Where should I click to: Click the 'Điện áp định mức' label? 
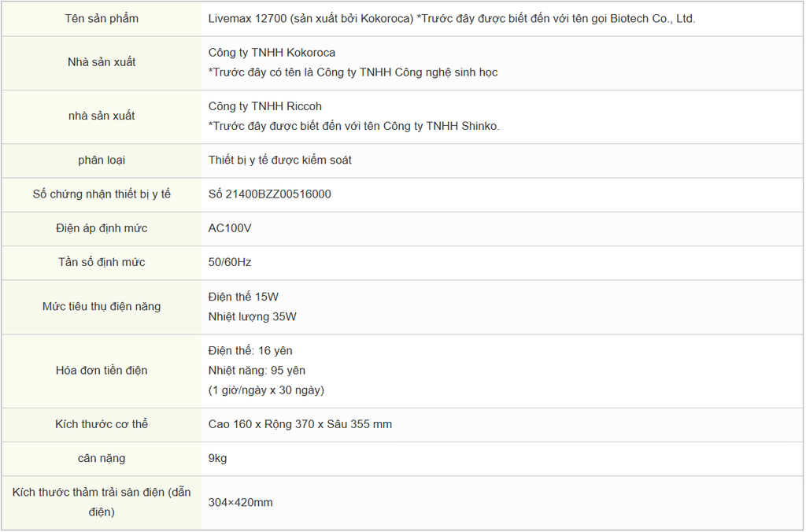pyautogui.click(x=102, y=228)
